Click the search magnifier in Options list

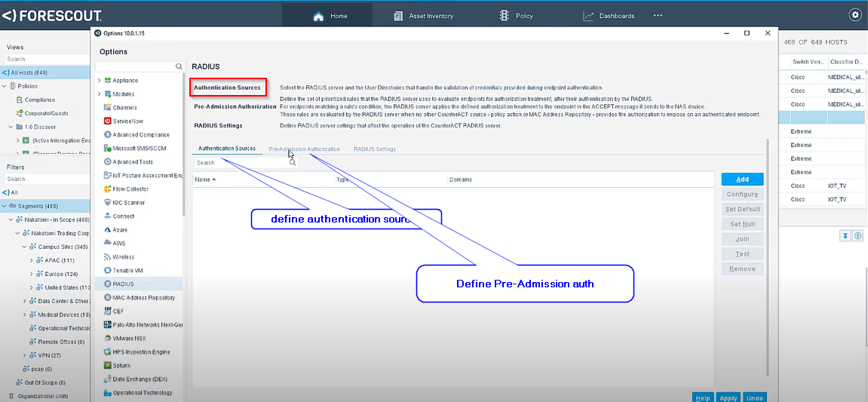179,66
